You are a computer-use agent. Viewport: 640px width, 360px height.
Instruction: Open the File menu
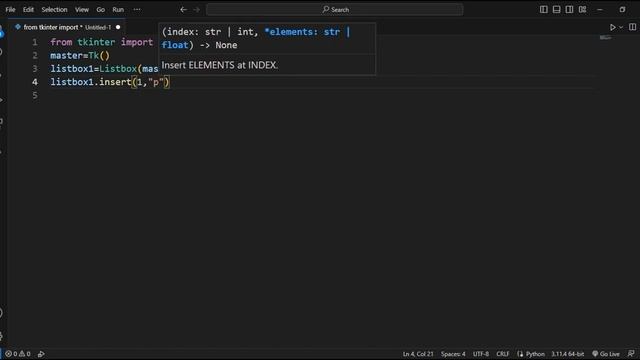coord(10,9)
